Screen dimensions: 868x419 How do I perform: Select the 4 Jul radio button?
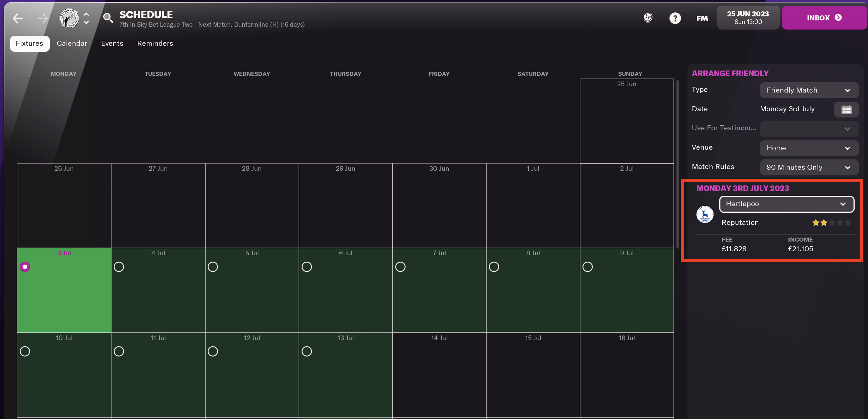pyautogui.click(x=119, y=267)
